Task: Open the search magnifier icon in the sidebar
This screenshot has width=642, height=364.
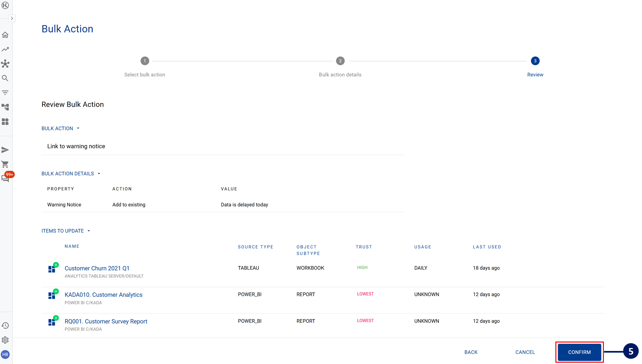Action: point(5,78)
